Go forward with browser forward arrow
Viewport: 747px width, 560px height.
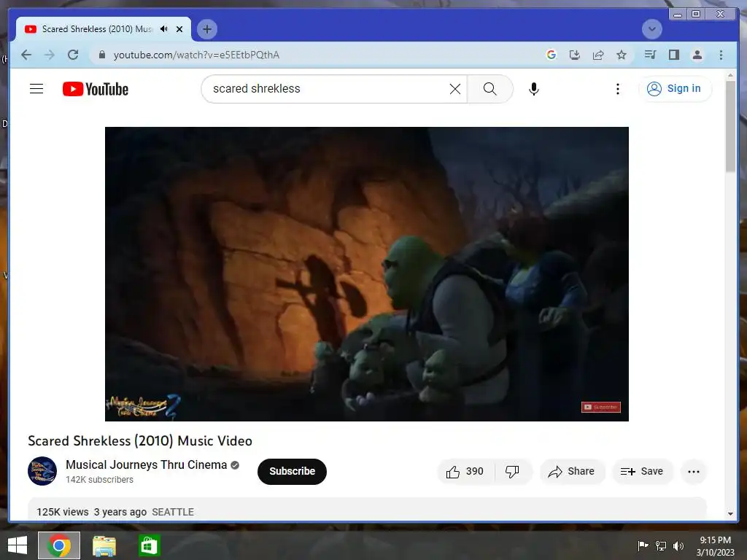click(50, 55)
